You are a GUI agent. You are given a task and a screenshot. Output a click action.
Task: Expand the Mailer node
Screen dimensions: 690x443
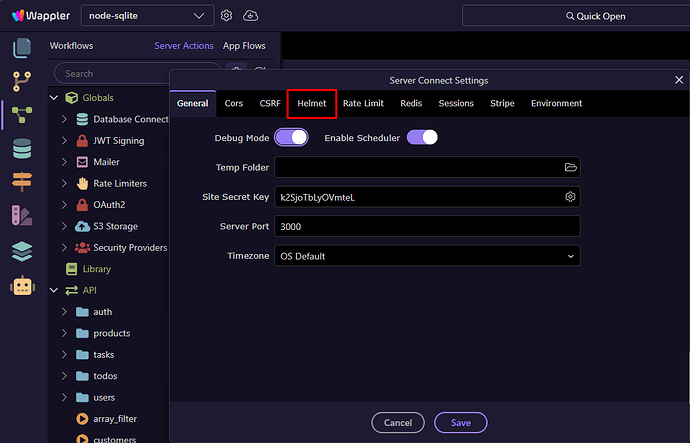coord(64,162)
